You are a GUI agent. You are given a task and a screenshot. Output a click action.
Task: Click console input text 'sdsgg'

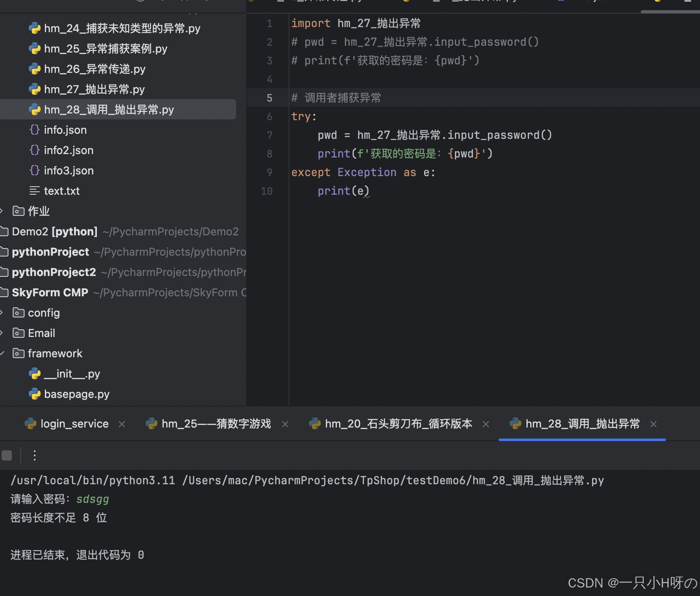pos(93,499)
